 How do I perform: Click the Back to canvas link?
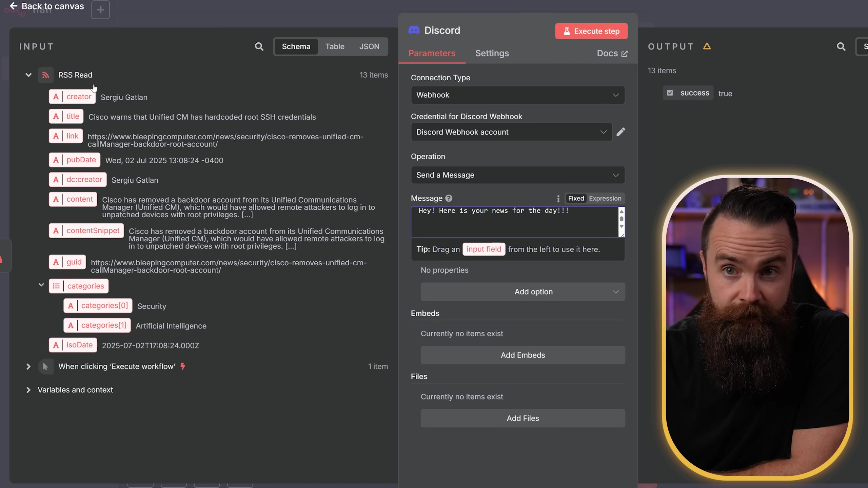tap(47, 6)
